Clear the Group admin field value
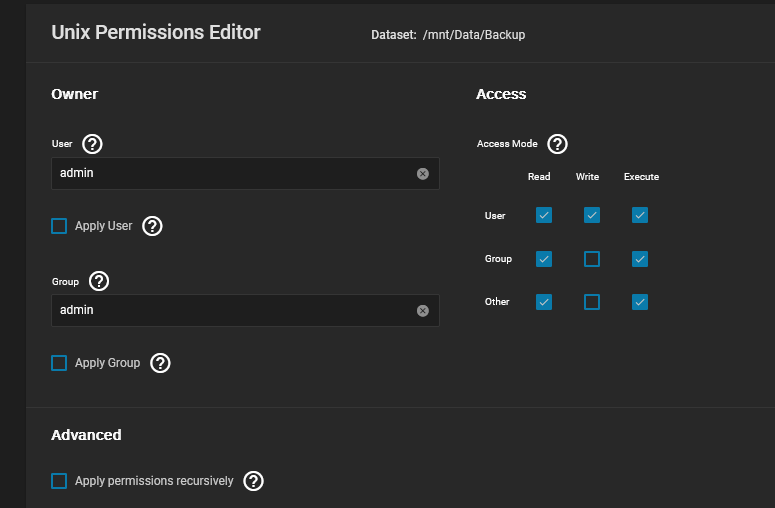The height and width of the screenshot is (508, 775). coord(423,310)
